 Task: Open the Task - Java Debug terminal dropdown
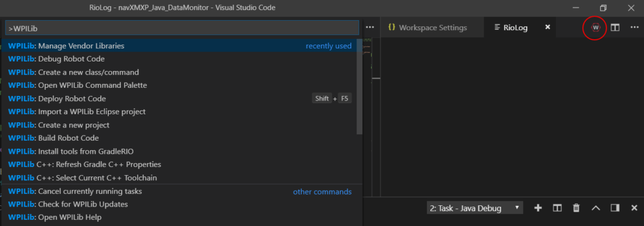(x=475, y=208)
